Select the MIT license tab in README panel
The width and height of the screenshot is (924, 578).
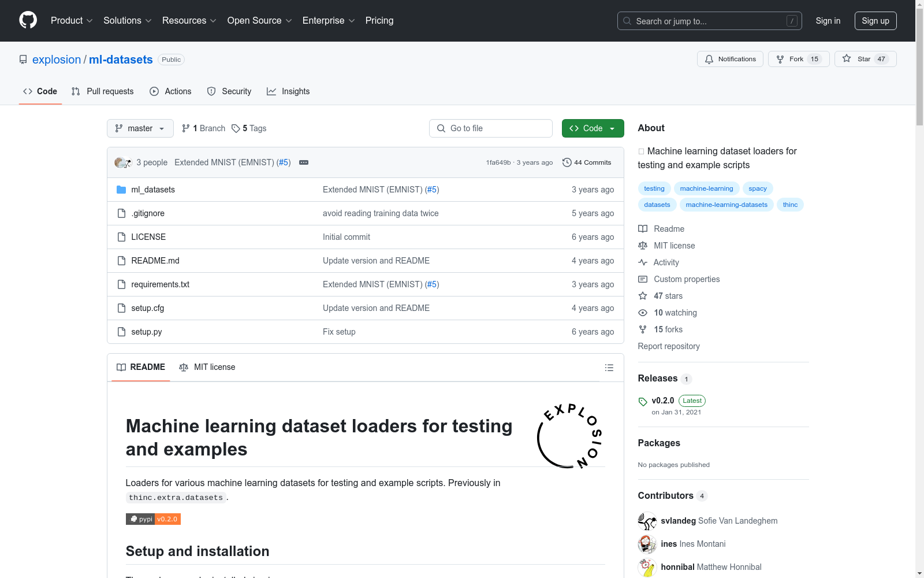click(x=207, y=367)
